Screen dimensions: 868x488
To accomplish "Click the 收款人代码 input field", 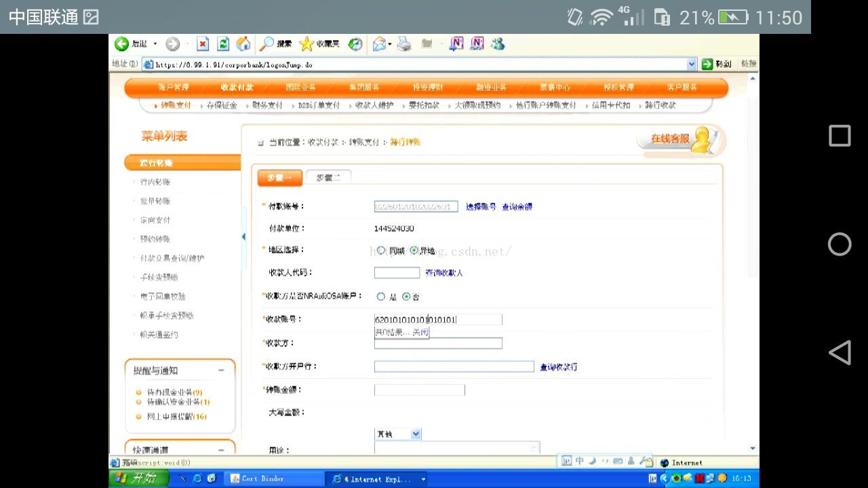I will click(397, 272).
